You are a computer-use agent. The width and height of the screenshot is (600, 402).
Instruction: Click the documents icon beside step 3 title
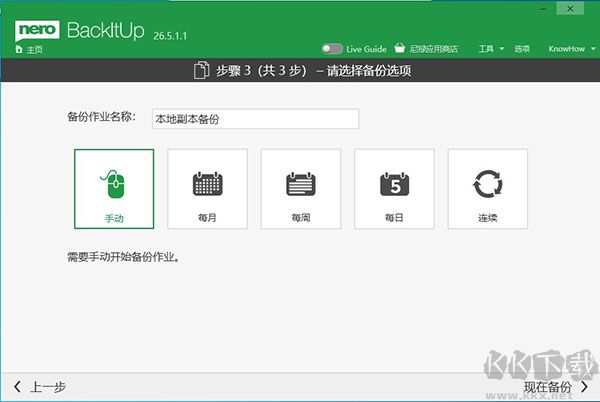[x=201, y=70]
